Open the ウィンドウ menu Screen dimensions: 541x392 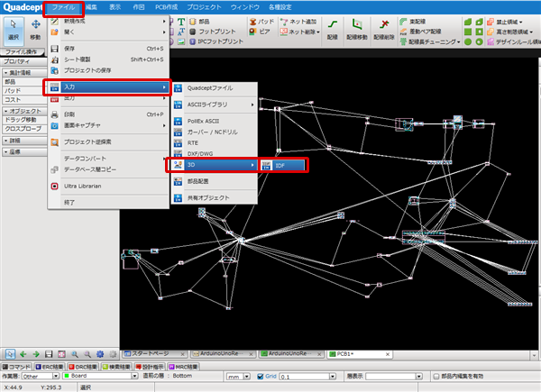point(245,7)
